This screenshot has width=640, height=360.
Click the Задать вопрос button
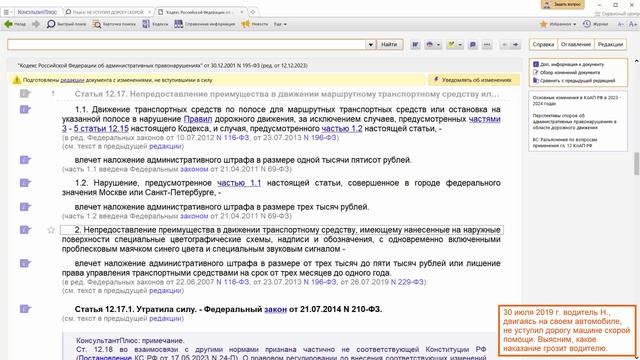point(562,4)
